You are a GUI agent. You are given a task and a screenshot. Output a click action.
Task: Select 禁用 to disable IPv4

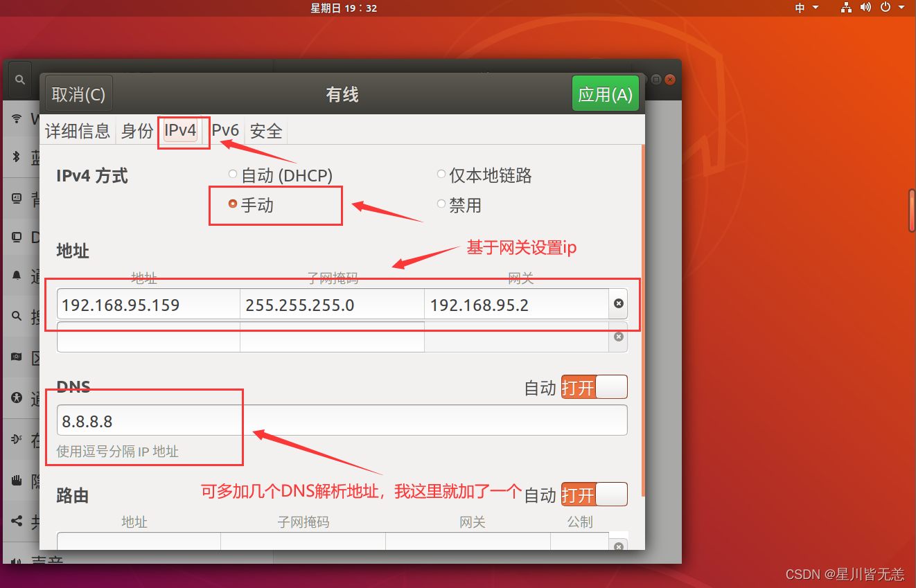click(x=459, y=205)
